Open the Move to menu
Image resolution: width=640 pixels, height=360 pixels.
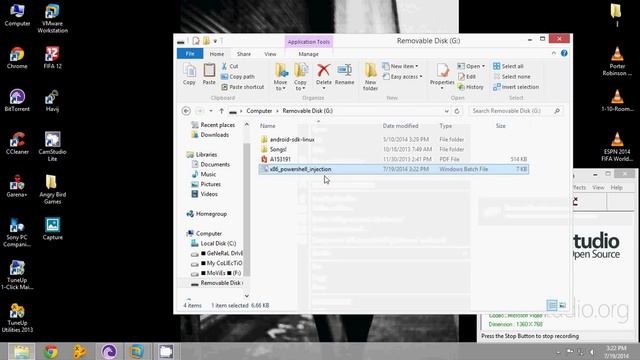click(x=281, y=77)
